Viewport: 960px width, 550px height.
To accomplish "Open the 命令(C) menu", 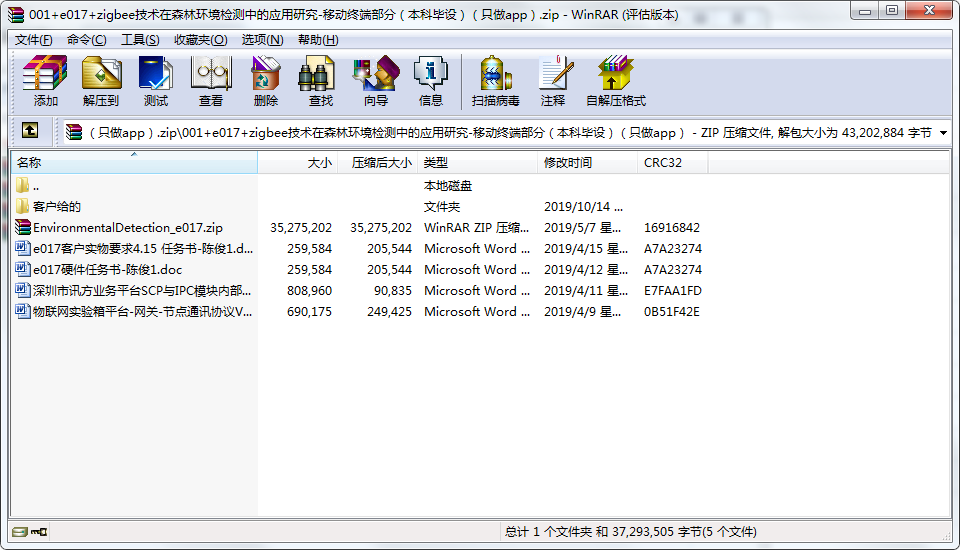I will 86,40.
